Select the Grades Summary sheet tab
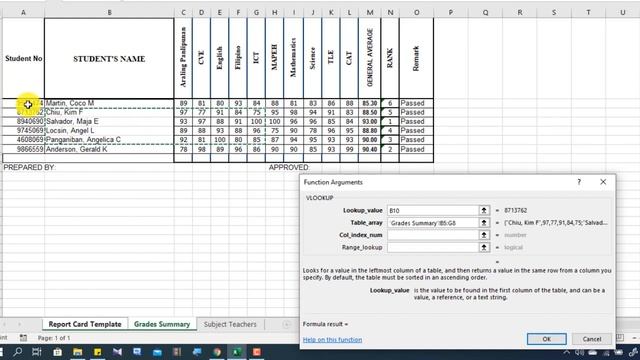640x360 pixels. [162, 324]
